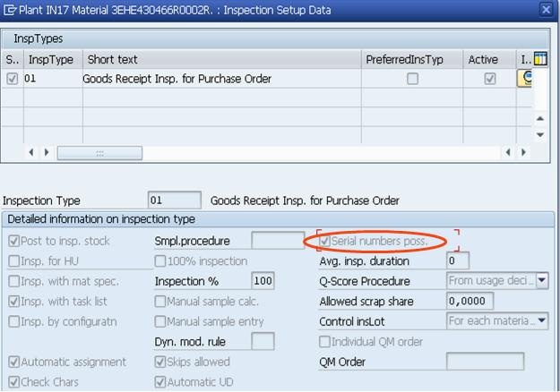
Task: Enable Manual sample calc. checkbox
Action: click(160, 302)
